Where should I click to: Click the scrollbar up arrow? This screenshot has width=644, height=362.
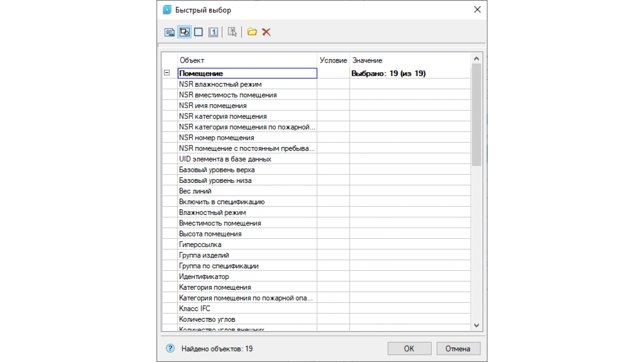point(476,59)
